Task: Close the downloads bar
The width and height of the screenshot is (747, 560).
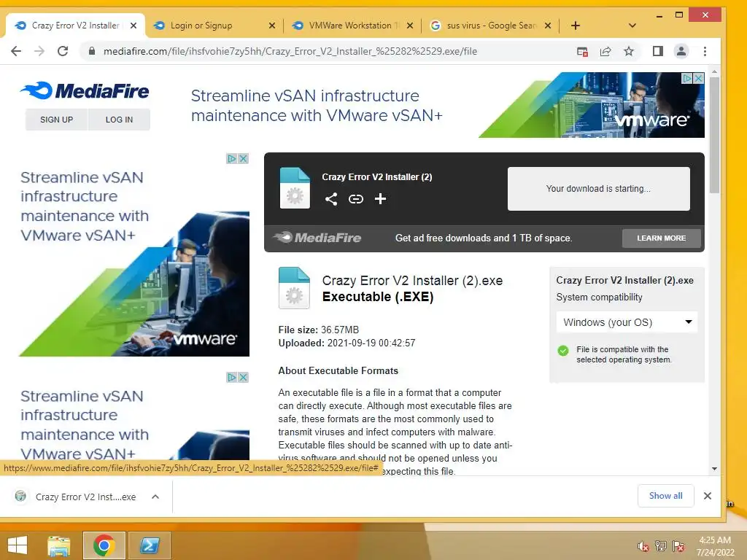Action: (708, 496)
